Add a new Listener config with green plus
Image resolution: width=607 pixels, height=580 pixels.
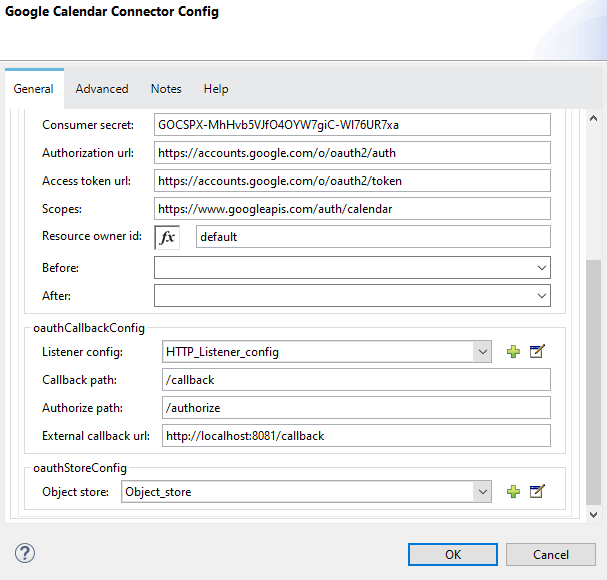[x=513, y=352]
